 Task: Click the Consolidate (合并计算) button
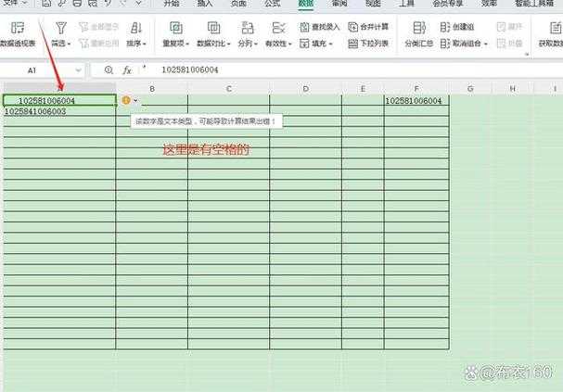[x=368, y=27]
